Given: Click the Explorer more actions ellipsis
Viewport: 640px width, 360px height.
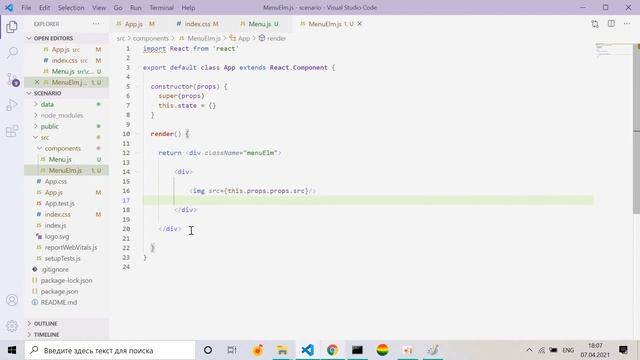Looking at the screenshot, I should [x=96, y=24].
